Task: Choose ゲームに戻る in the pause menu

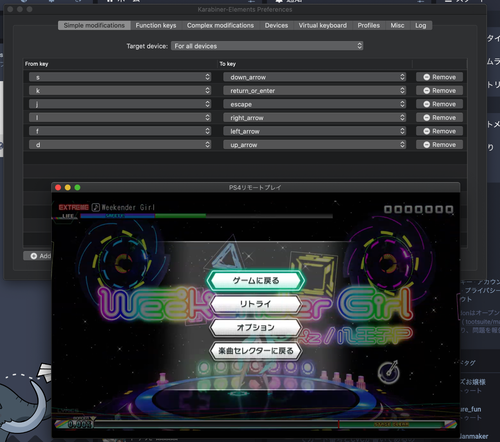Action: tap(256, 281)
